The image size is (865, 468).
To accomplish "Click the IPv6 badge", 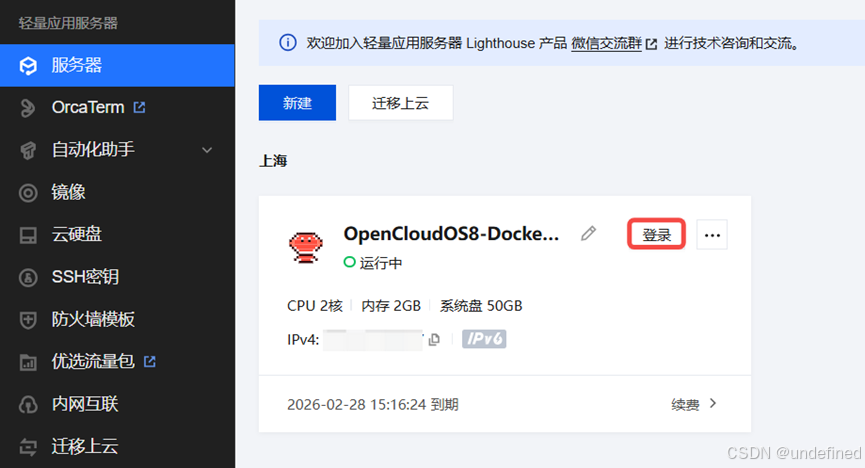I will pyautogui.click(x=484, y=339).
